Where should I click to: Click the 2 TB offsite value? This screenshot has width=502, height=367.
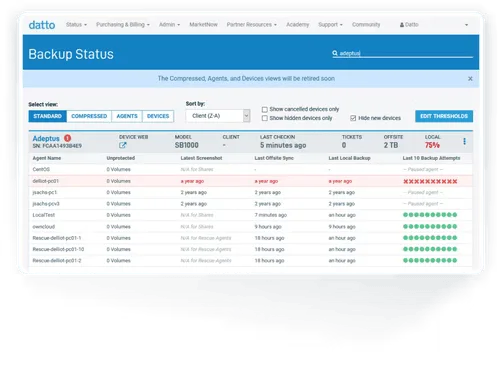tap(391, 145)
